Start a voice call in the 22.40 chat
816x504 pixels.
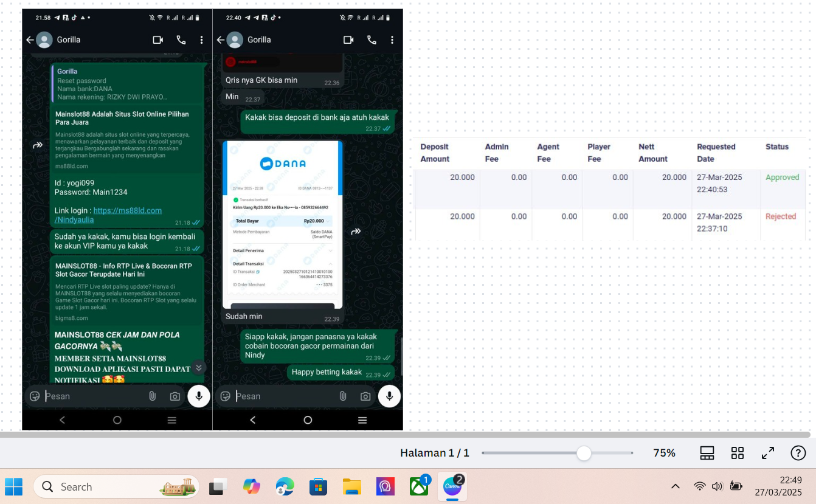(372, 40)
